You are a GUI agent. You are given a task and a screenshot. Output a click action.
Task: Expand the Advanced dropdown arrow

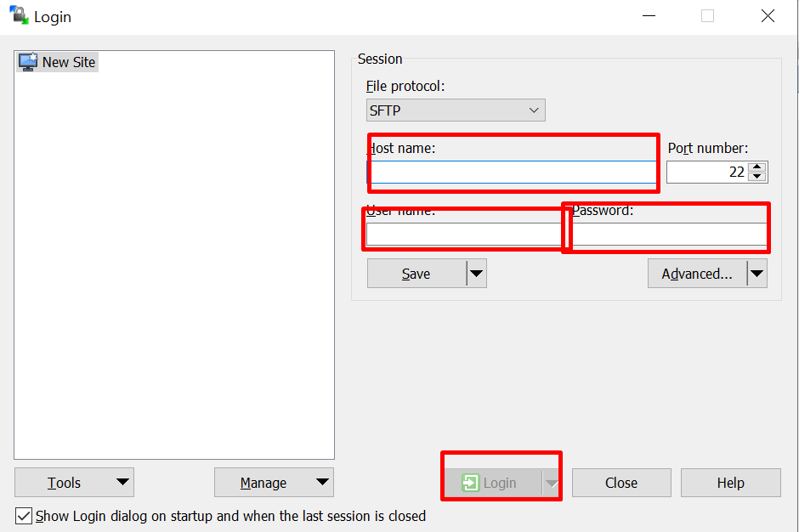(x=757, y=274)
